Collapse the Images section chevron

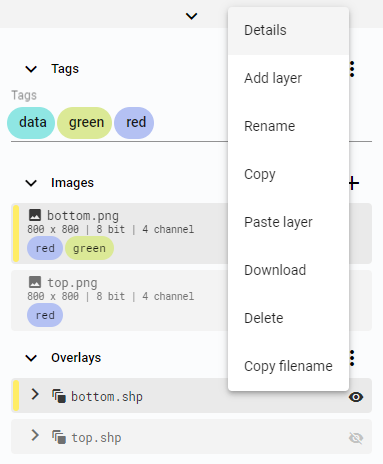tap(31, 183)
